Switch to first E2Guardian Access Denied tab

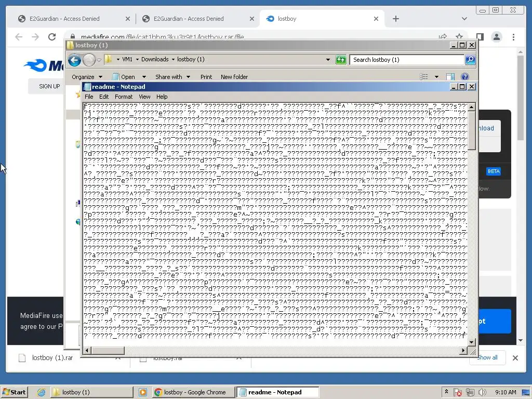[64, 19]
